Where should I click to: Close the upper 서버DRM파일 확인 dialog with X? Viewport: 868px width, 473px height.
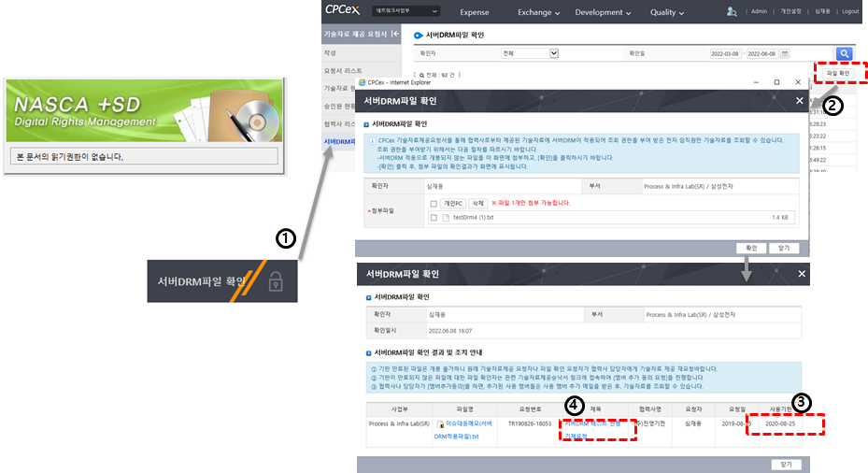pos(800,100)
